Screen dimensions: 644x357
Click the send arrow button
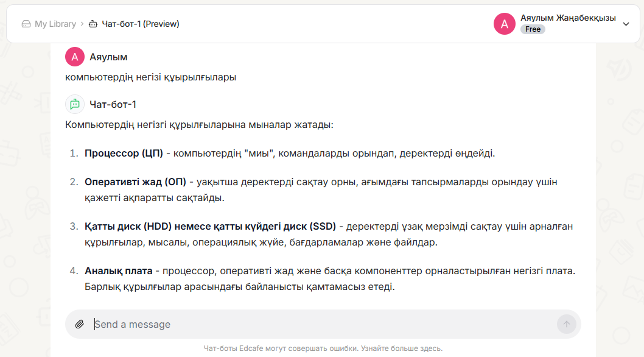click(x=566, y=324)
